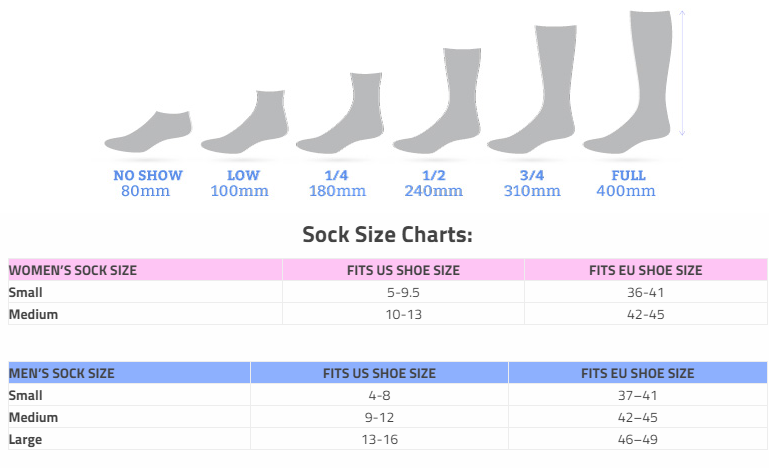769x468 pixels.
Task: Click the FULL 400mm label
Action: click(x=627, y=183)
